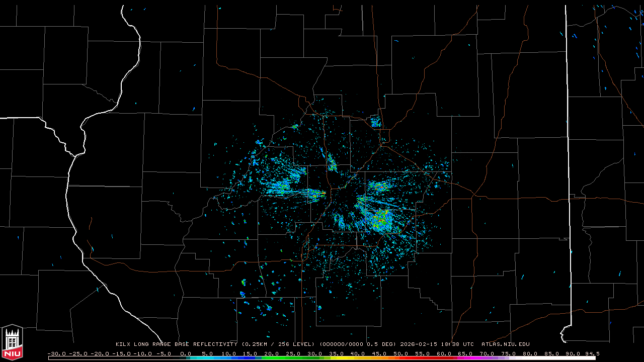Viewport: 644px width, 362px height.
Task: Click the 50.0 label on reflectivity scale
Action: click(x=401, y=353)
